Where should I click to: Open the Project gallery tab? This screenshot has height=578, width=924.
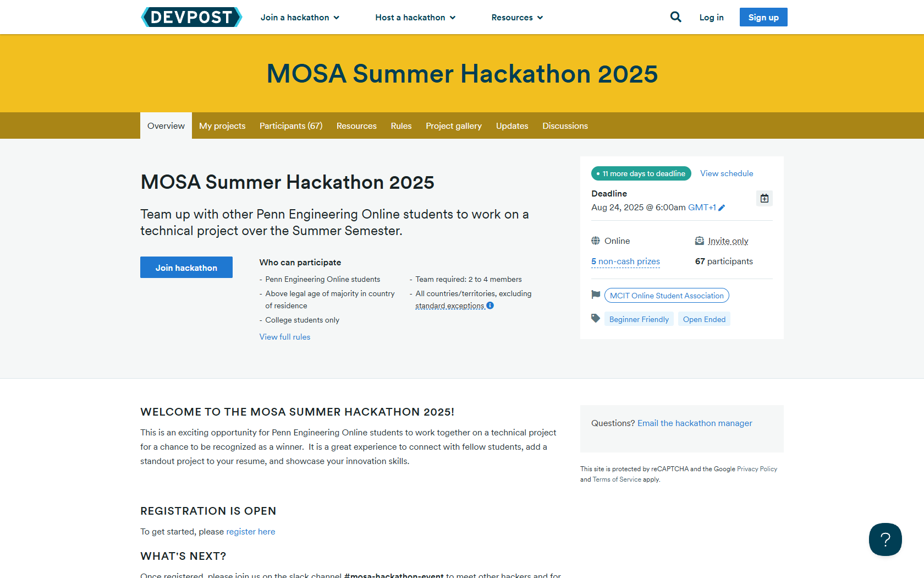pyautogui.click(x=454, y=126)
